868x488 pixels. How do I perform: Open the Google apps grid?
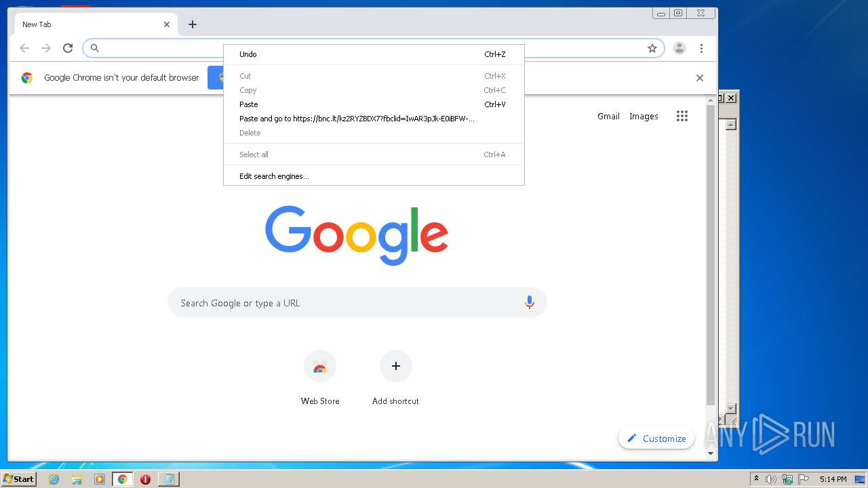(x=682, y=116)
